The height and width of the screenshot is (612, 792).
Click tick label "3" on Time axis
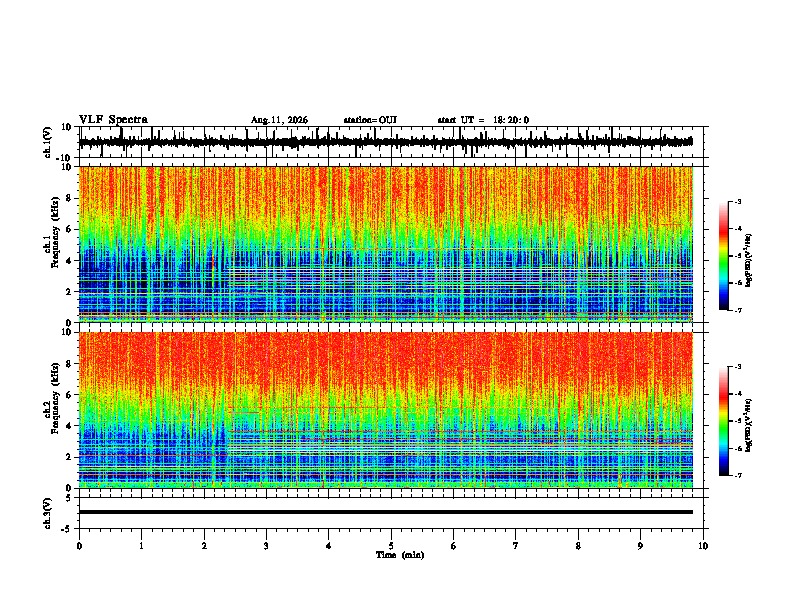[266, 546]
